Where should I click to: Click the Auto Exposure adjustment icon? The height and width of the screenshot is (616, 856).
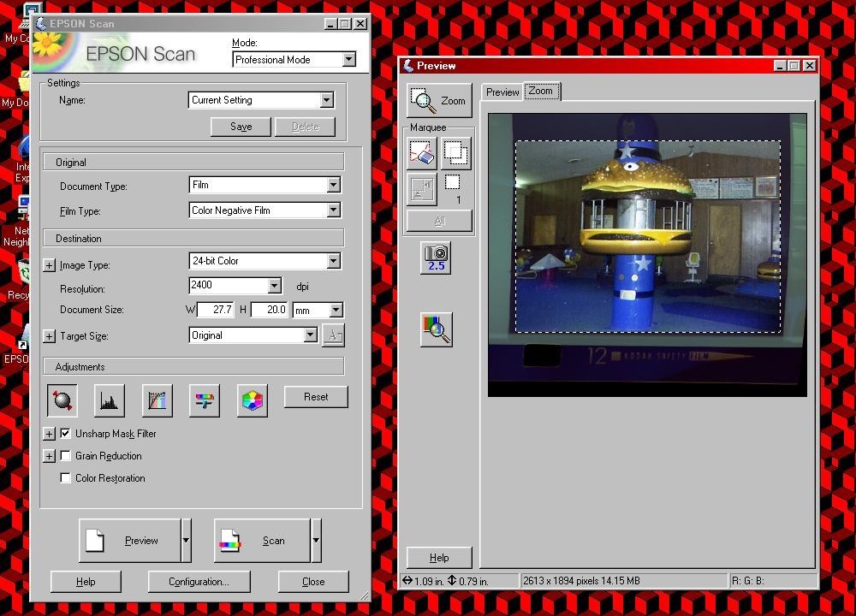[62, 400]
